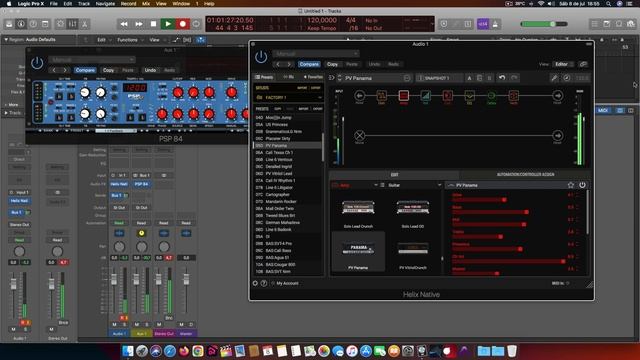This screenshot has width=640, height=360.
Task: Switch to the Favorites tab in Helix Native
Action: 313,77
